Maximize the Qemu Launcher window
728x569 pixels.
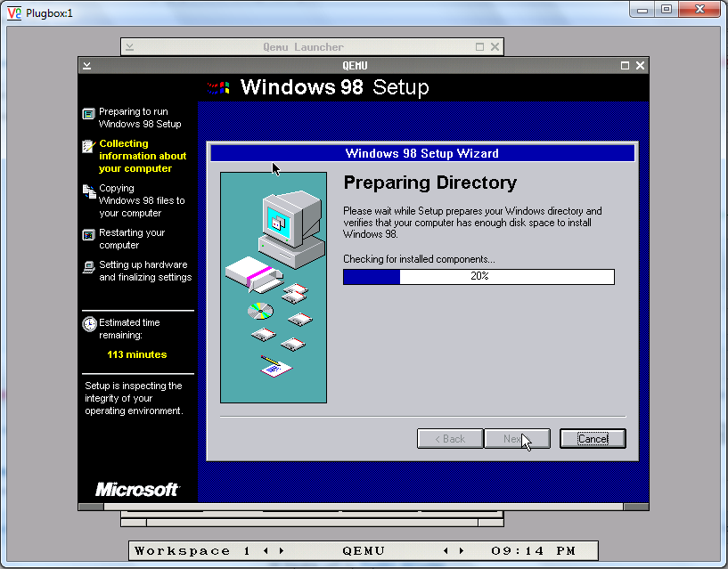point(479,47)
